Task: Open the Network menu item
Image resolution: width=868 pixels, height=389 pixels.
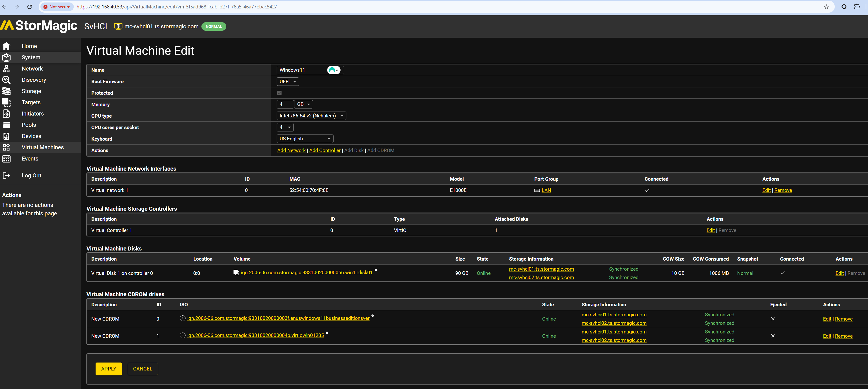Action: [x=32, y=68]
